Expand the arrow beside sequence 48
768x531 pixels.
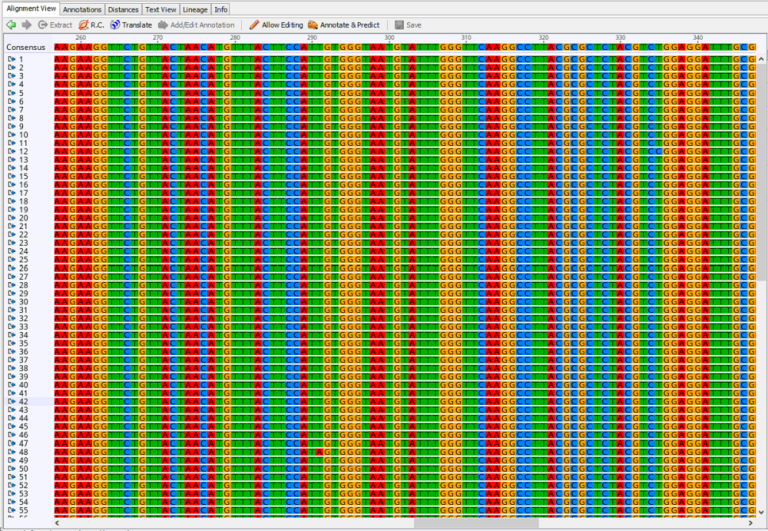11,452
